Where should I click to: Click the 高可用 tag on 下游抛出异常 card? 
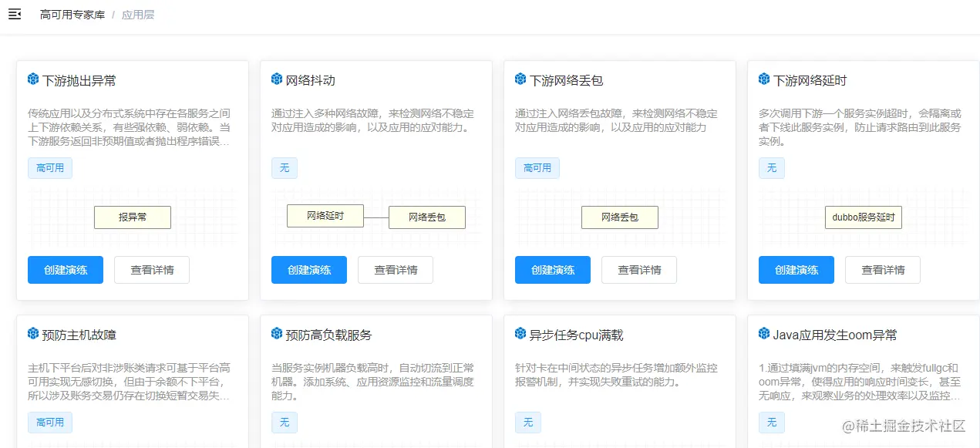point(50,168)
